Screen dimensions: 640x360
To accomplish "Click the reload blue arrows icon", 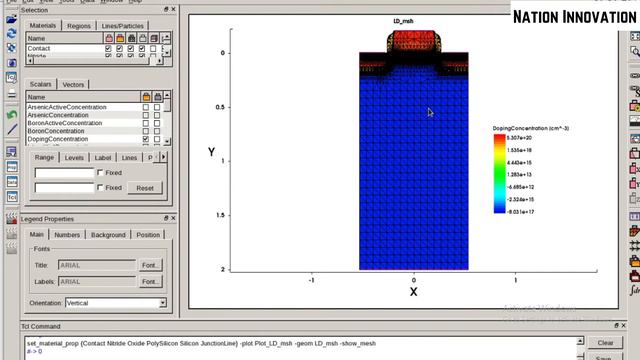I will [x=11, y=33].
